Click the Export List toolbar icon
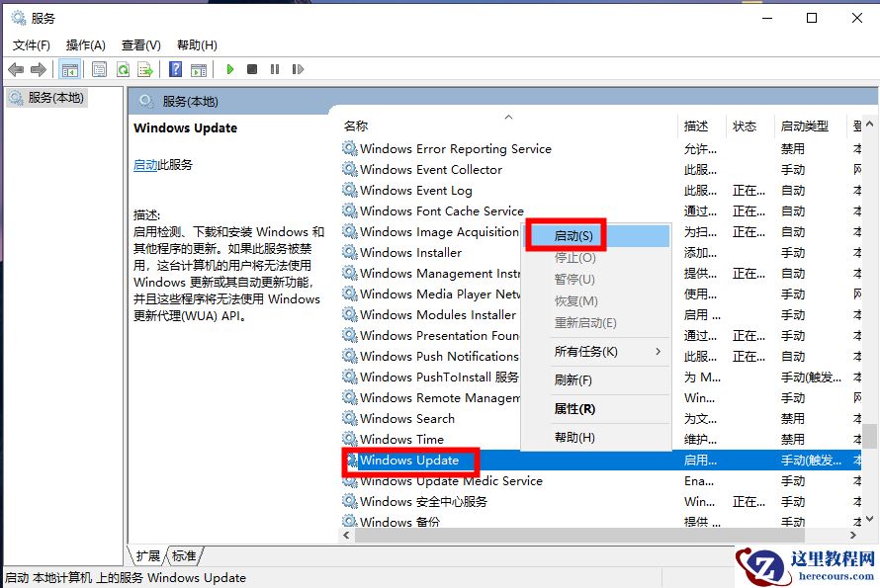 pyautogui.click(x=145, y=69)
